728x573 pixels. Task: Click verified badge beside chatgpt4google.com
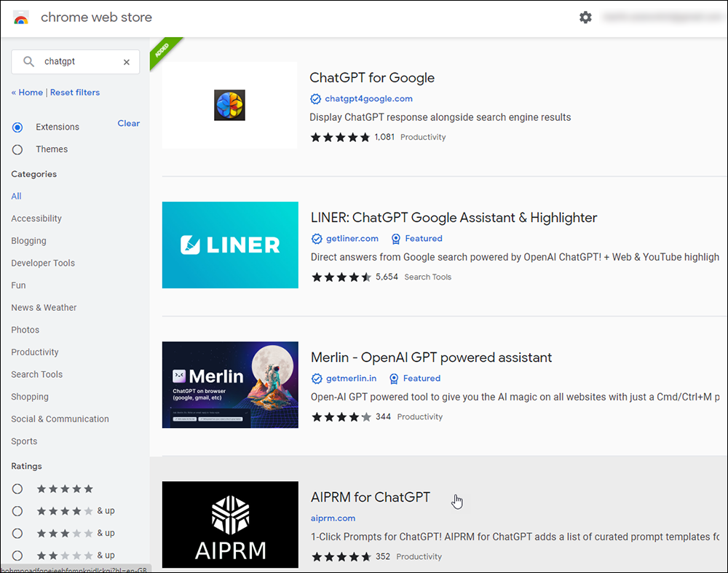click(x=316, y=99)
